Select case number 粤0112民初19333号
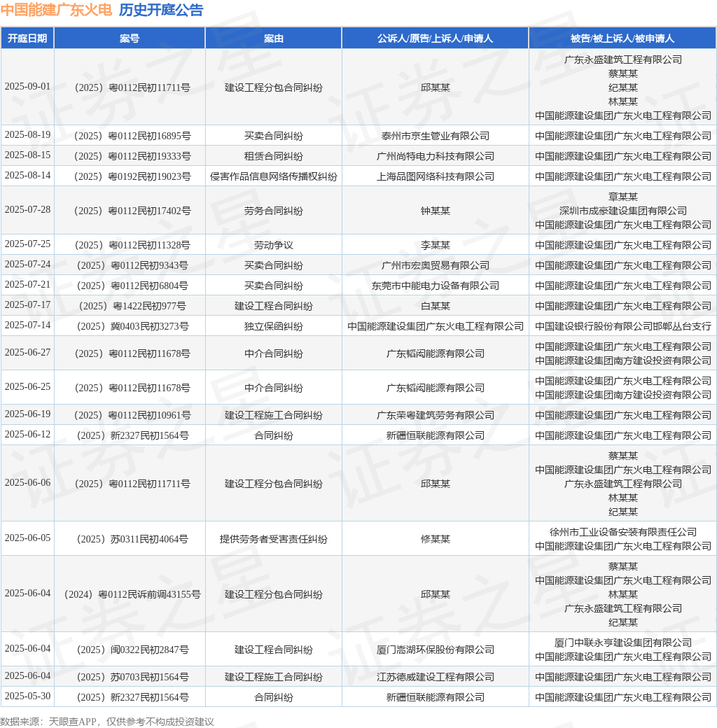Screen dimensions: 717x728 [132, 157]
